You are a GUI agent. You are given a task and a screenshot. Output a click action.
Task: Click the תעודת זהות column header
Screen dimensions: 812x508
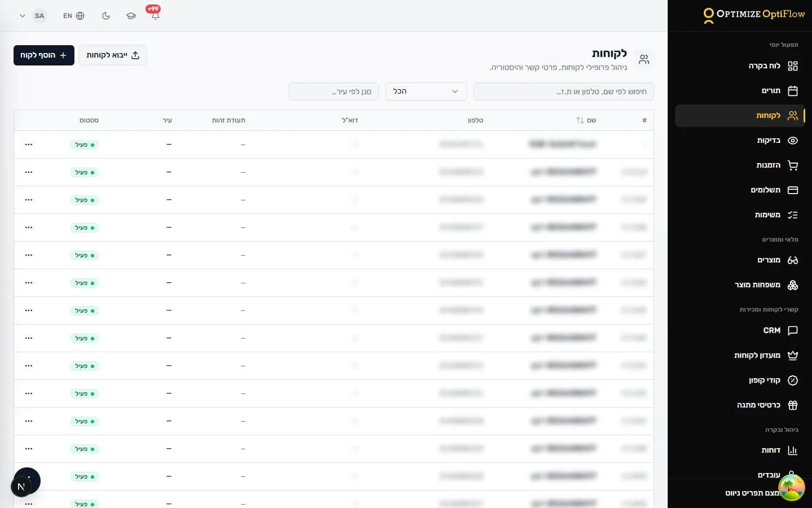pos(228,120)
